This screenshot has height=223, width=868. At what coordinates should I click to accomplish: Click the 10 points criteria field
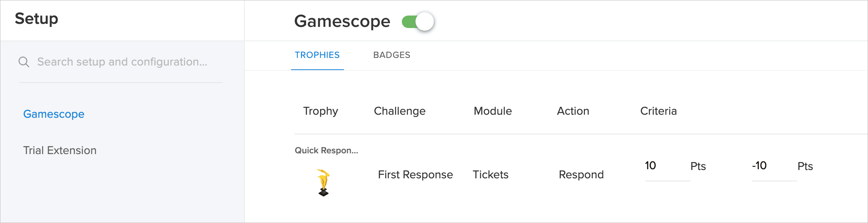667,166
